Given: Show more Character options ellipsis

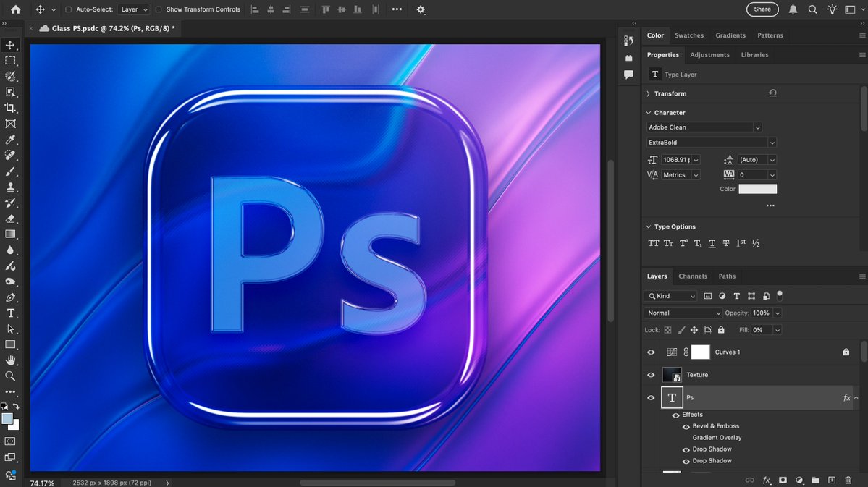Looking at the screenshot, I should pos(770,206).
